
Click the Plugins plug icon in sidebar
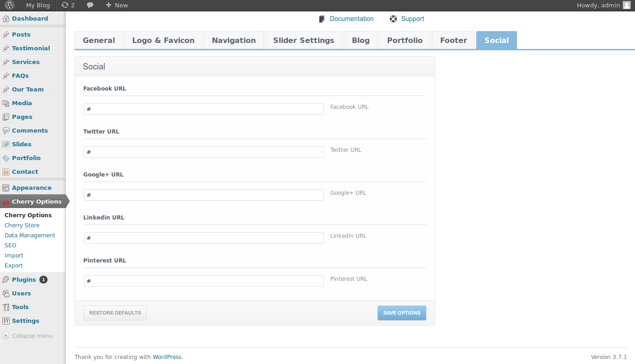click(6, 280)
